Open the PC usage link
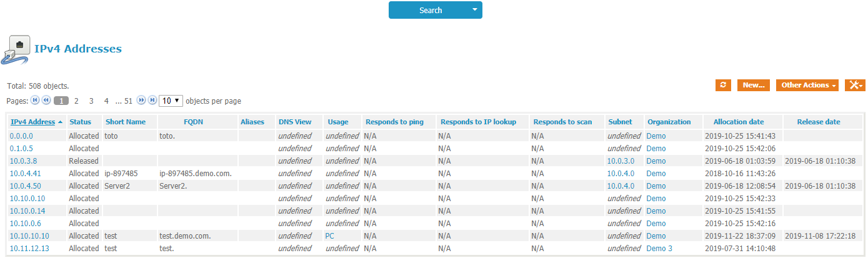The height and width of the screenshot is (263, 868). coord(329,236)
